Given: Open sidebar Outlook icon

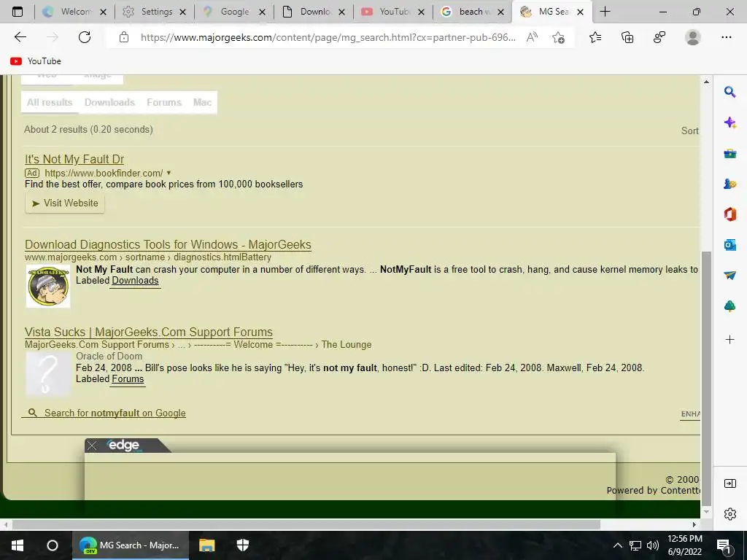Looking at the screenshot, I should [x=729, y=245].
